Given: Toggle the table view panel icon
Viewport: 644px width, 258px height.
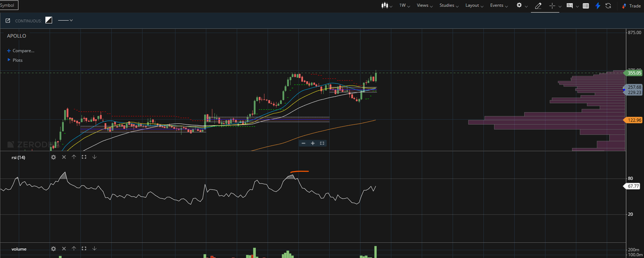Looking at the screenshot, I should tap(586, 5).
